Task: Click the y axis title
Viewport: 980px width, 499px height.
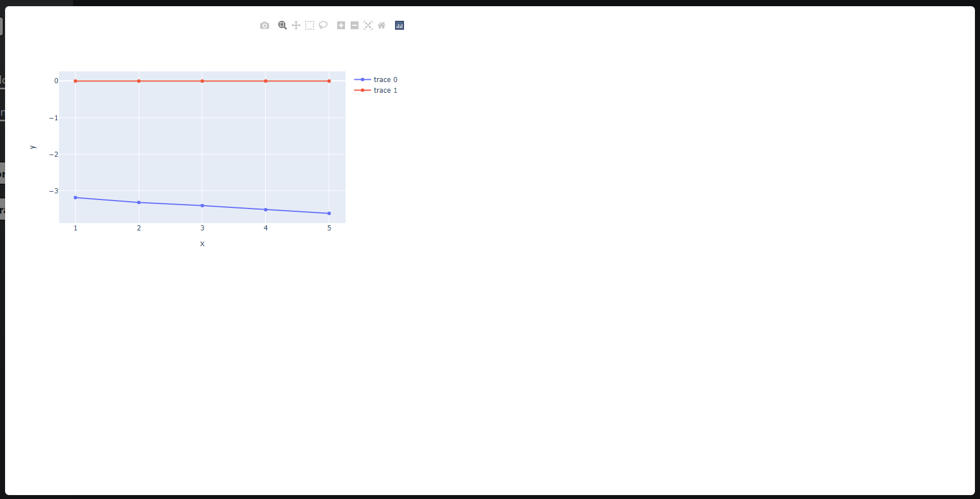Action: click(x=33, y=147)
